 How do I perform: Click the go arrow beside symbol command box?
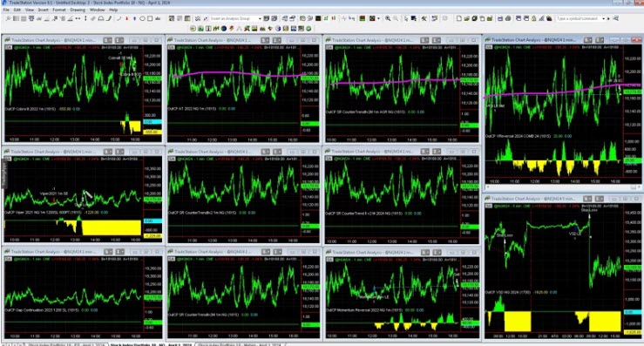click(608, 18)
